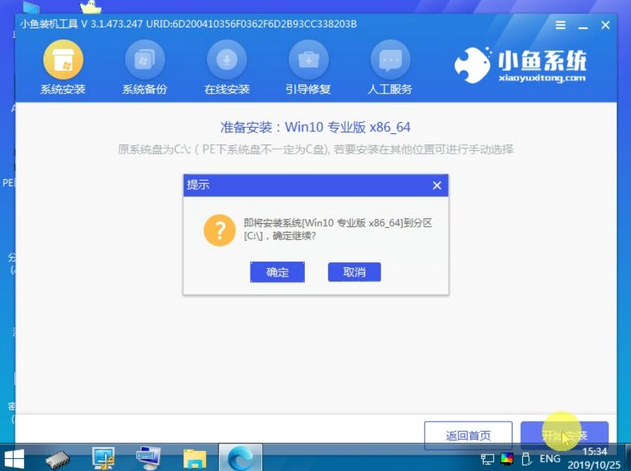Viewport: 631px width, 471px height.
Task: Click the 小鱼系统 logo
Action: click(x=520, y=65)
